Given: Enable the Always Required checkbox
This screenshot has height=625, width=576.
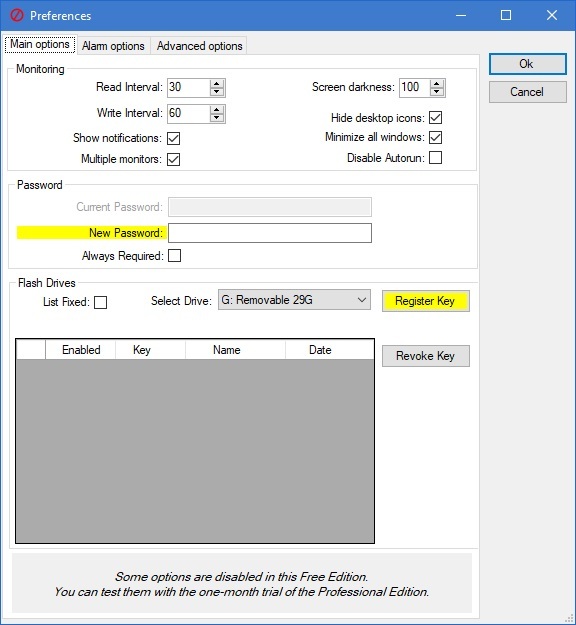Looking at the screenshot, I should pos(174,256).
